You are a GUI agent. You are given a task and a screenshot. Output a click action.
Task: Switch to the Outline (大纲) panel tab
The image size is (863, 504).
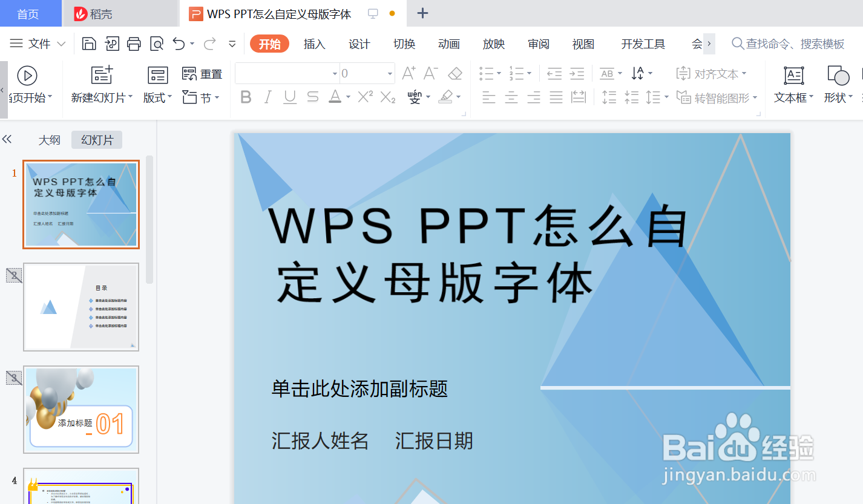[x=50, y=140]
